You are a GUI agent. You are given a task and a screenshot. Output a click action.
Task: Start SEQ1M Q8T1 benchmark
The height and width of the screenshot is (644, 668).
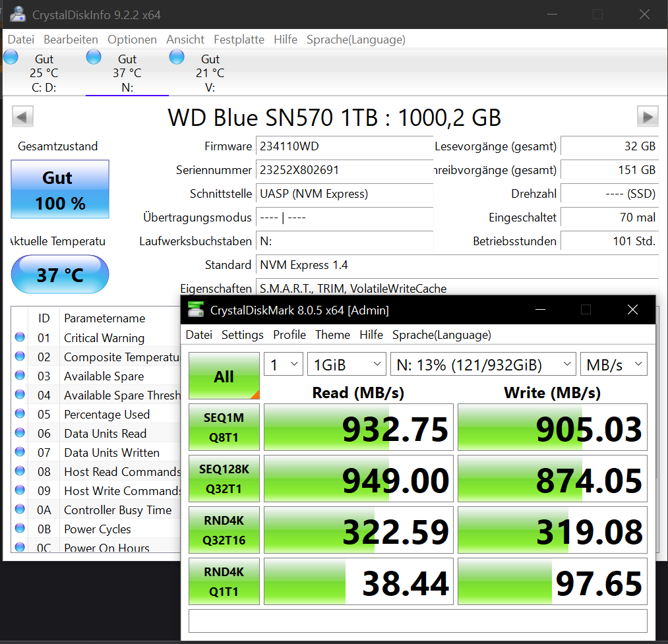[224, 427]
